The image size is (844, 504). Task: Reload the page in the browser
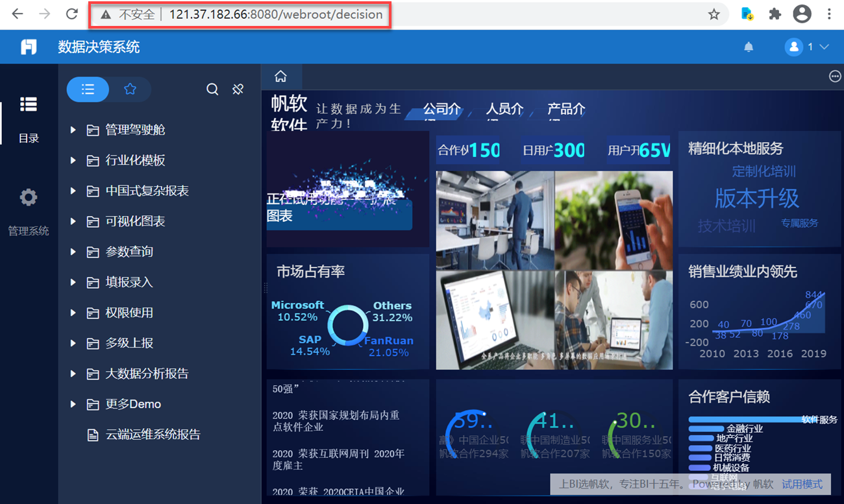(72, 14)
